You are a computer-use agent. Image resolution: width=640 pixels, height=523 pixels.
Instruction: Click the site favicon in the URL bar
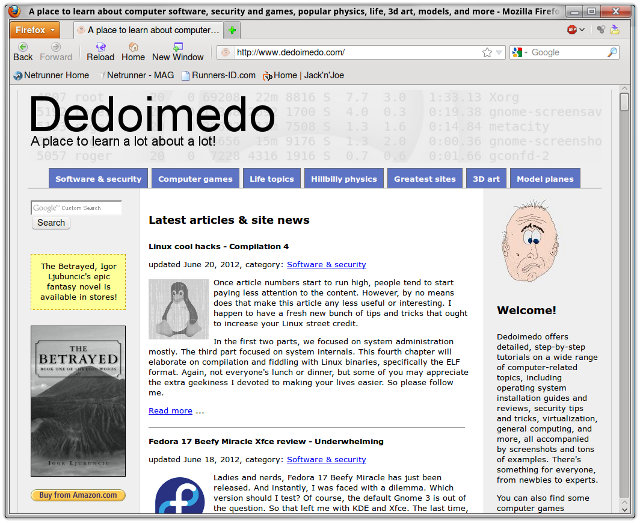tap(225, 52)
